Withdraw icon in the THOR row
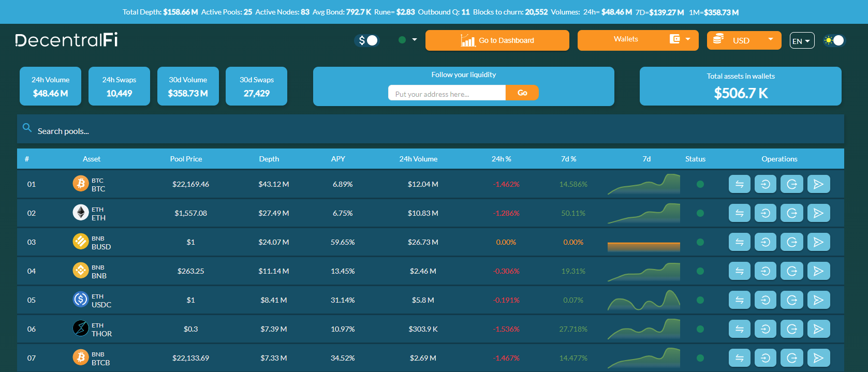 coord(792,329)
